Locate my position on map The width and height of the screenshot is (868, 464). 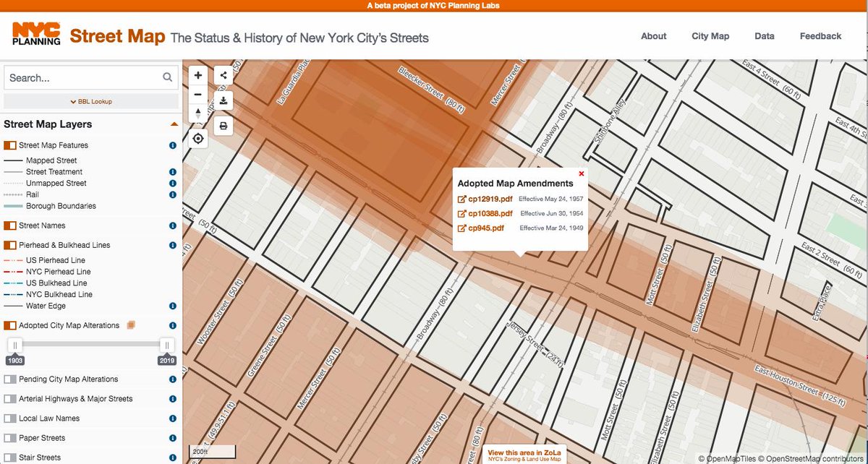point(198,138)
